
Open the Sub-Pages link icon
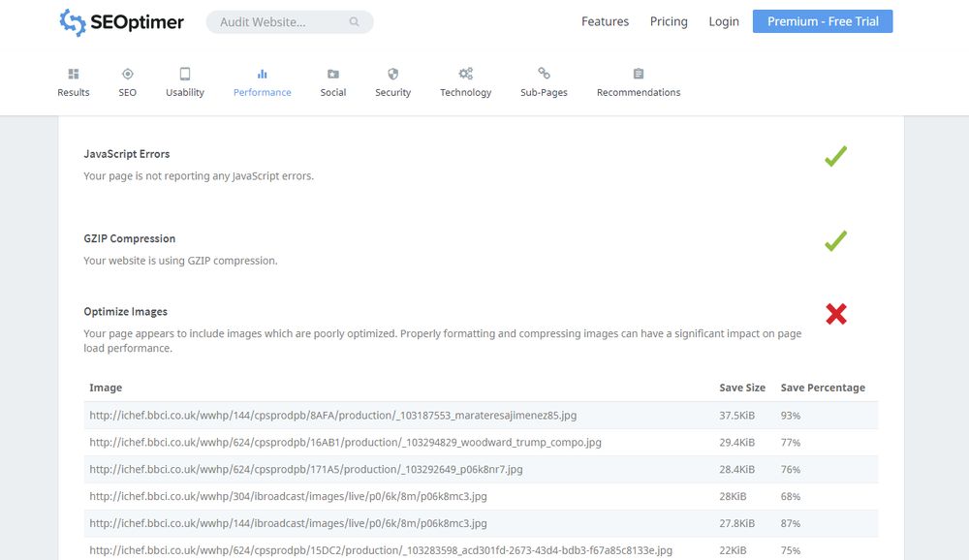[x=544, y=74]
